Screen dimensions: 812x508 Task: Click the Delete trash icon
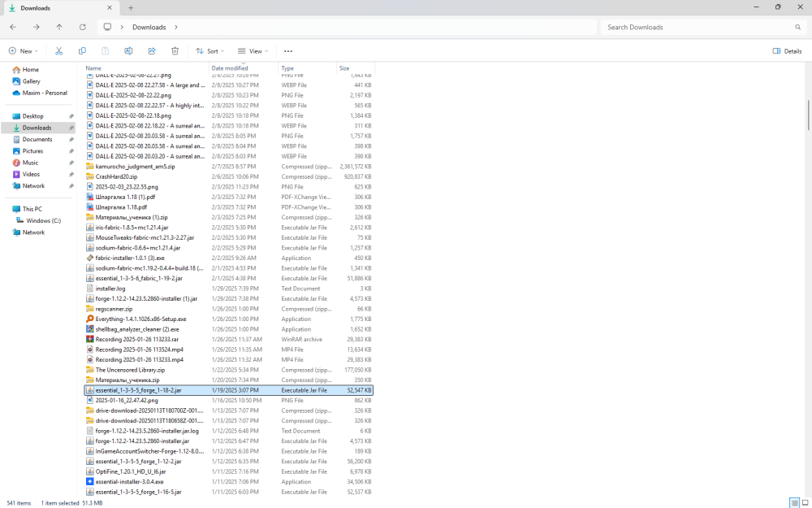(x=175, y=50)
